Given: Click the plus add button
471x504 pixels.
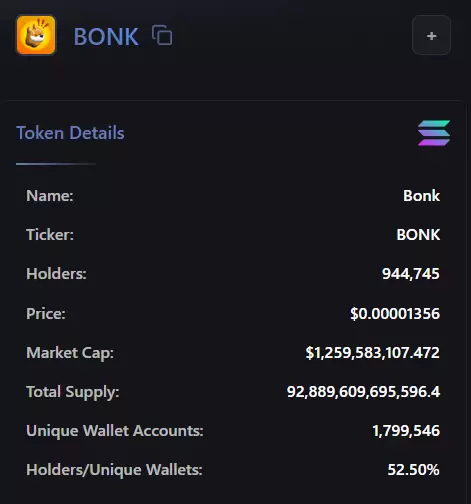Looking at the screenshot, I should pos(431,35).
